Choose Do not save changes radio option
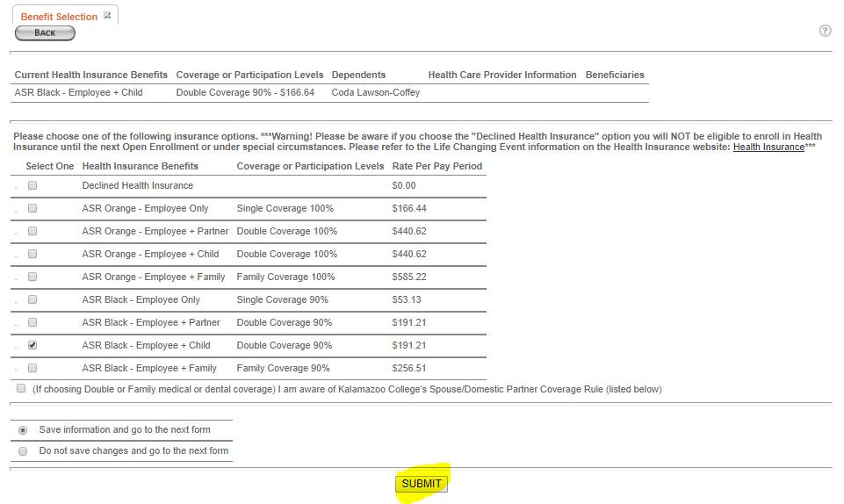 click(x=23, y=451)
